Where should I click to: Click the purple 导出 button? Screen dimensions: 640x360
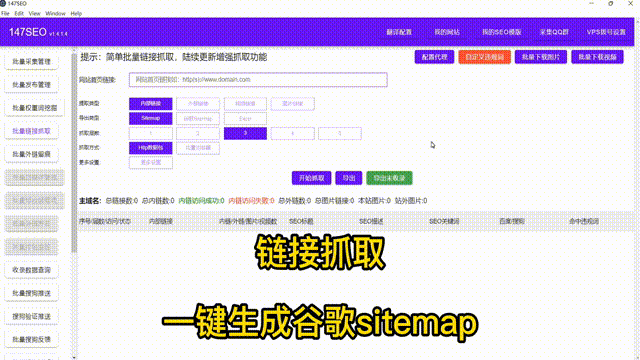[349, 178]
